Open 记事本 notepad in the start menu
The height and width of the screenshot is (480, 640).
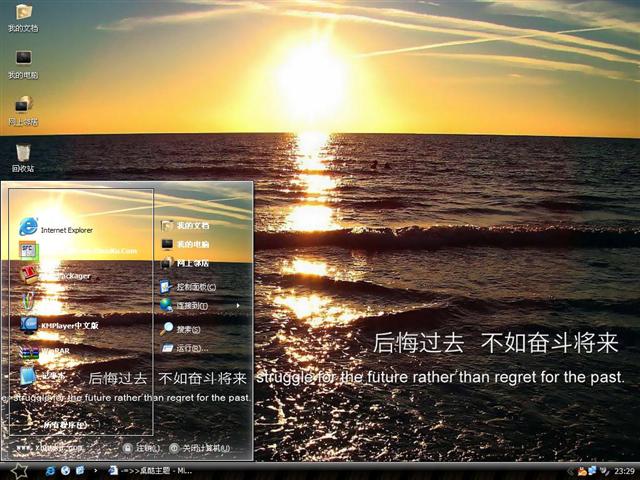(x=42, y=376)
